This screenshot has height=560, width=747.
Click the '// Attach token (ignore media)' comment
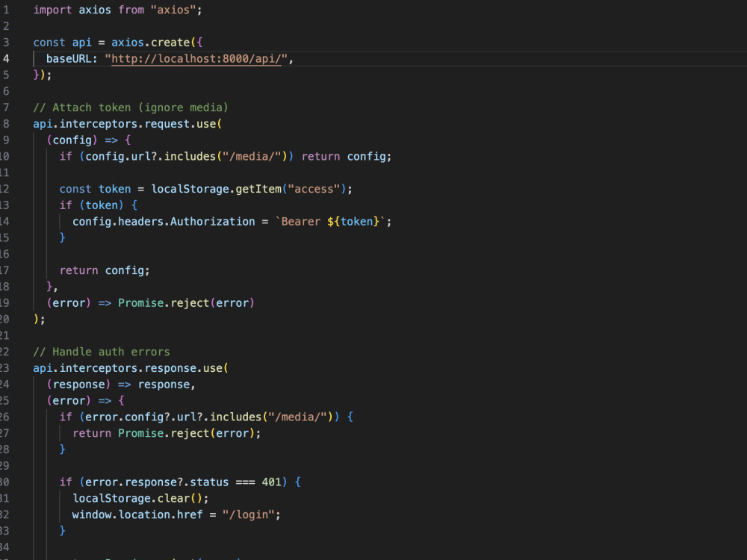tap(131, 108)
